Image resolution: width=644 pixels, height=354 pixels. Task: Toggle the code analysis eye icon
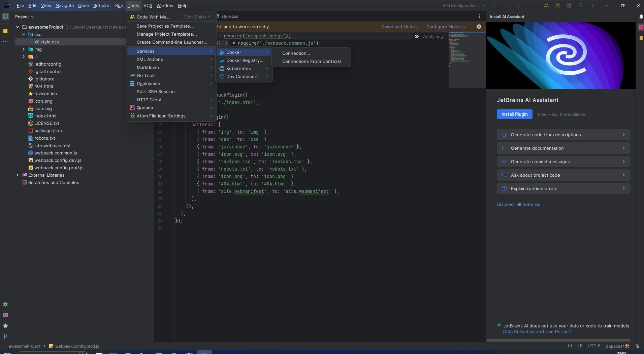tap(417, 36)
